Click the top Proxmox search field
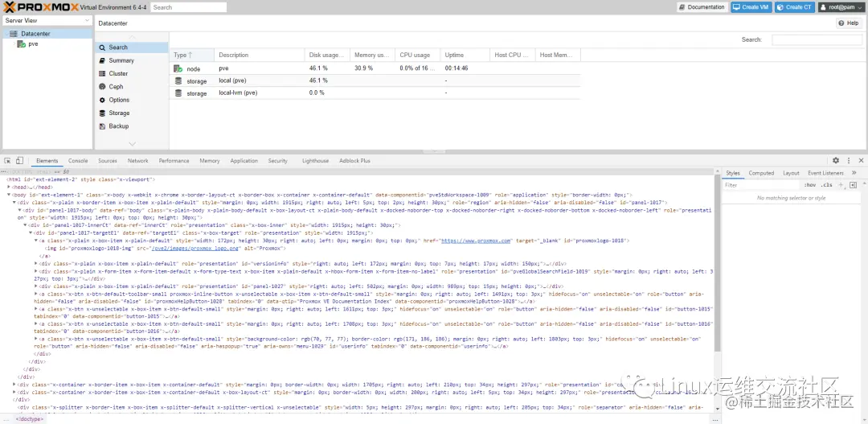The height and width of the screenshot is (424, 868). point(188,7)
